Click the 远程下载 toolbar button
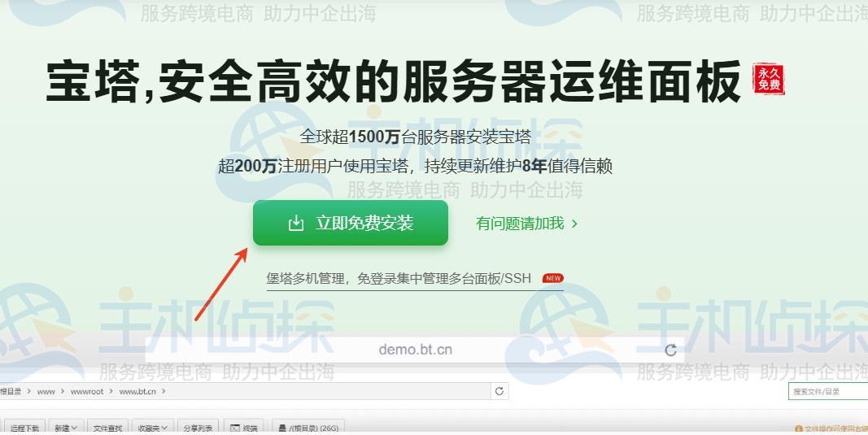Image resolution: width=868 pixels, height=435 pixels. (x=24, y=427)
